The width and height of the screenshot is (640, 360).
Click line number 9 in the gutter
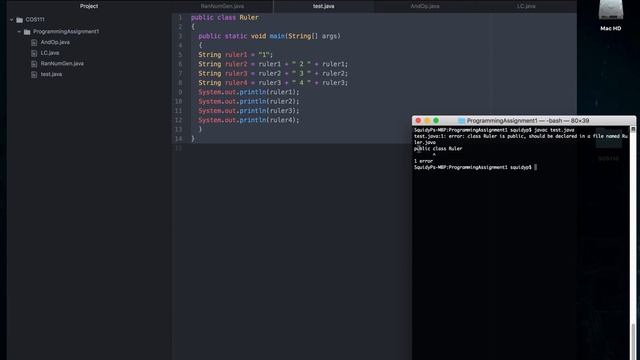click(x=180, y=92)
